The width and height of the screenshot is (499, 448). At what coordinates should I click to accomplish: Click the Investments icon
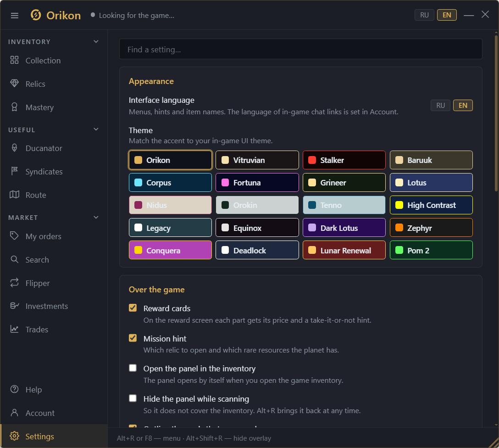click(14, 306)
